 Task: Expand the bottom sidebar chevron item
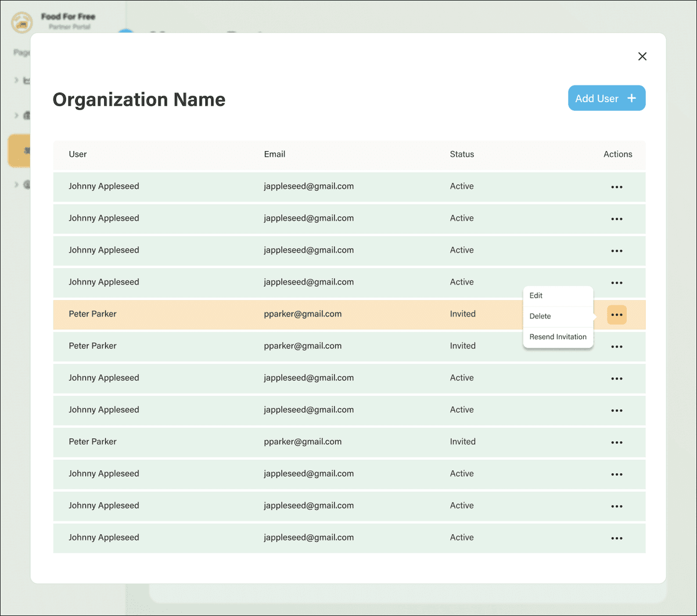[17, 185]
